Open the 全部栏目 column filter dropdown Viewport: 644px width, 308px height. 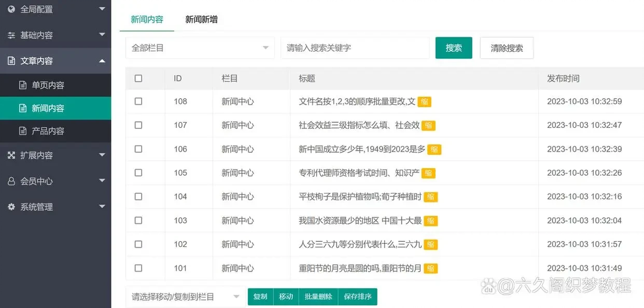(200, 48)
